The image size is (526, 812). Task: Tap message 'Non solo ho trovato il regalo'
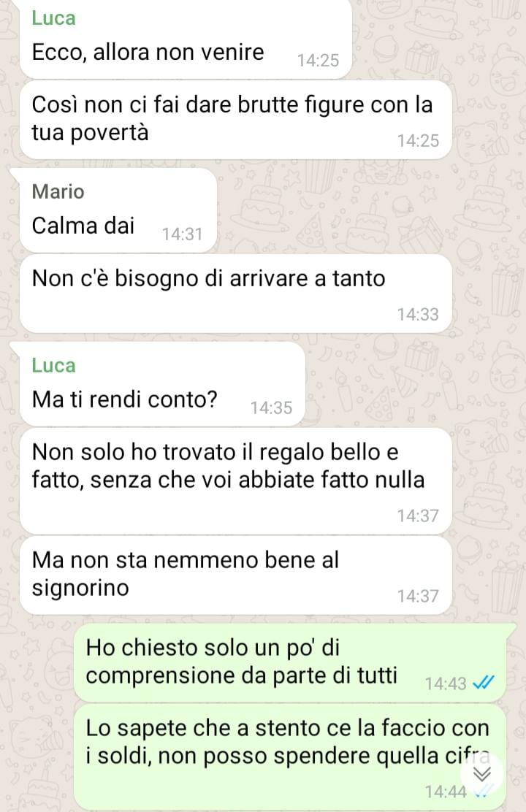click(236, 480)
